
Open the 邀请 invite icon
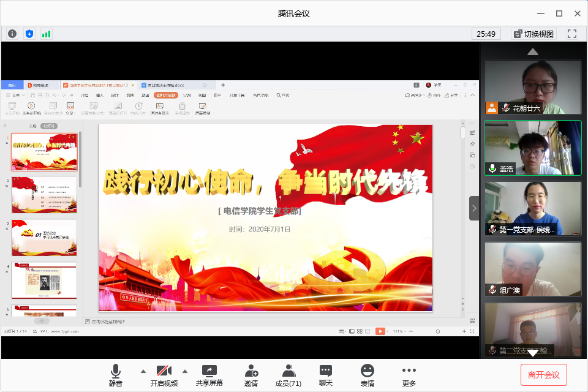click(251, 375)
